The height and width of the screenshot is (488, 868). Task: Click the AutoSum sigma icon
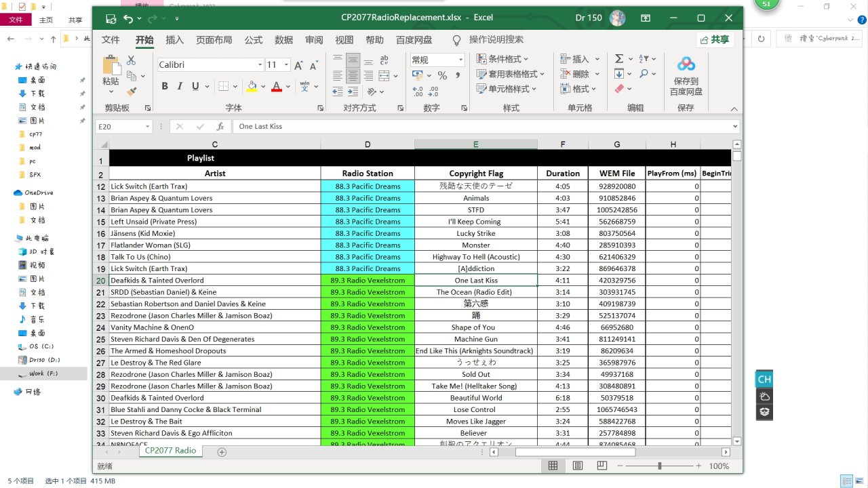coord(619,59)
